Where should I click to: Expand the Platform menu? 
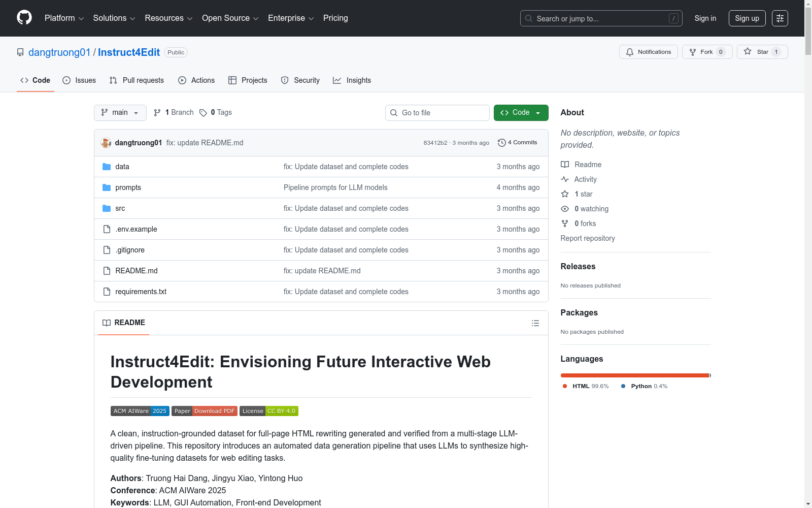tap(64, 18)
